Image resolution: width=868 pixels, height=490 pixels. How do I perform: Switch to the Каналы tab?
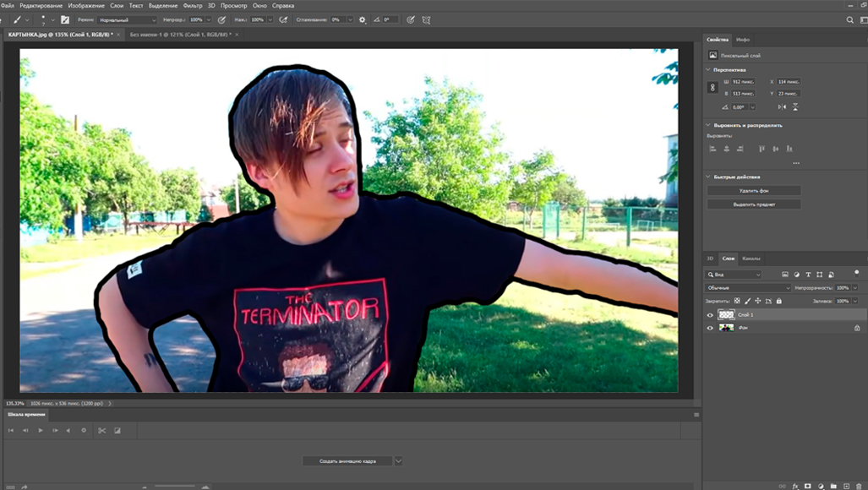750,258
